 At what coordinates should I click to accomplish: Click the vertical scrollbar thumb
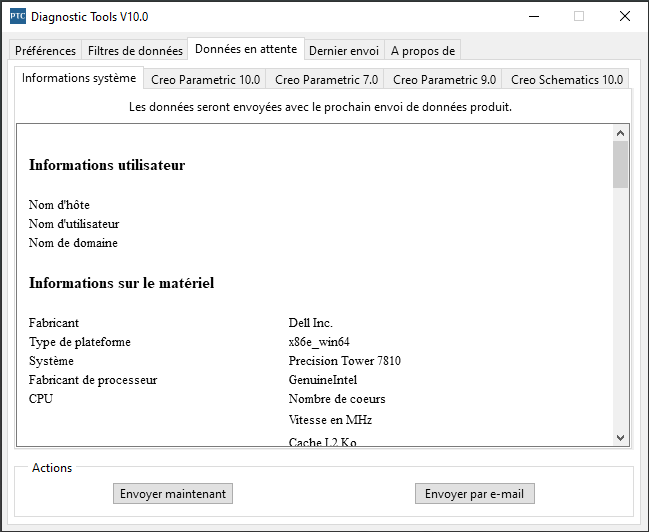point(620,164)
